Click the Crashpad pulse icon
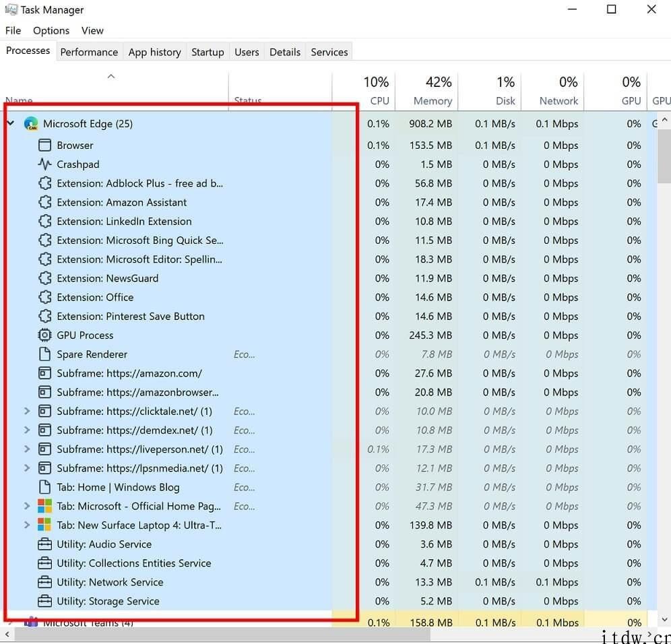 tap(44, 164)
